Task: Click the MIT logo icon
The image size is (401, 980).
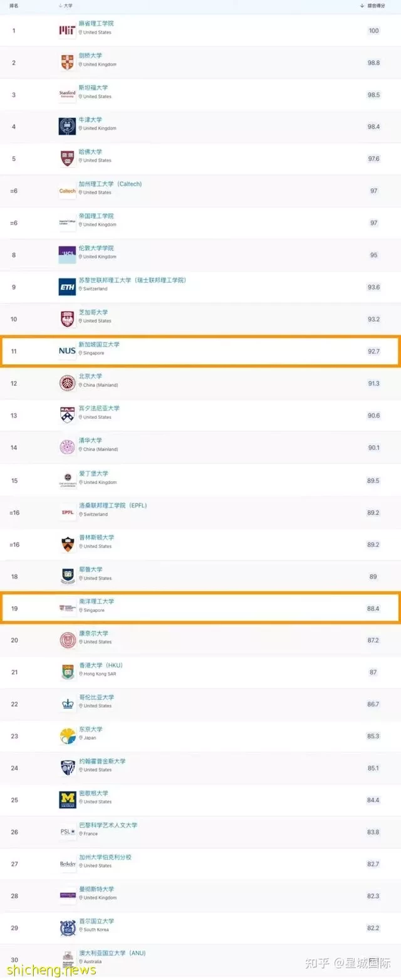Action: [67, 30]
